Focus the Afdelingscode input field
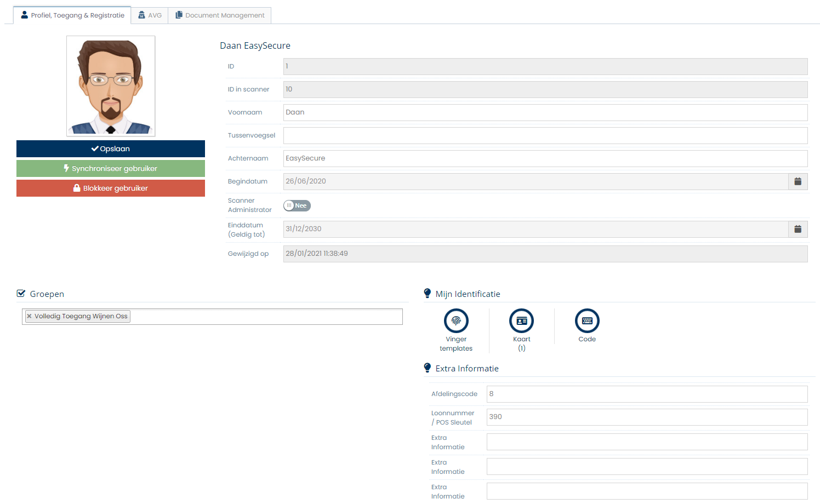Image resolution: width=820 pixels, height=504 pixels. pos(647,394)
